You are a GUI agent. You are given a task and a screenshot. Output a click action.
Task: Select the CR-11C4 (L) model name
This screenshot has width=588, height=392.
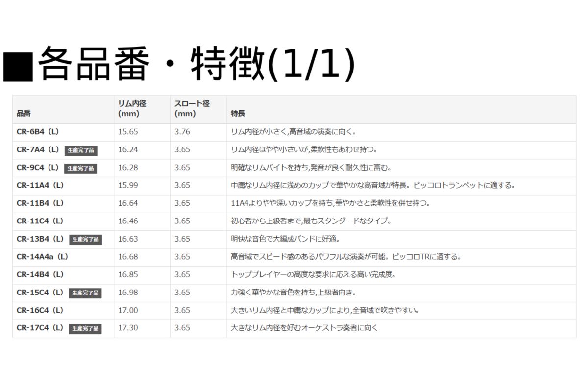coord(40,221)
